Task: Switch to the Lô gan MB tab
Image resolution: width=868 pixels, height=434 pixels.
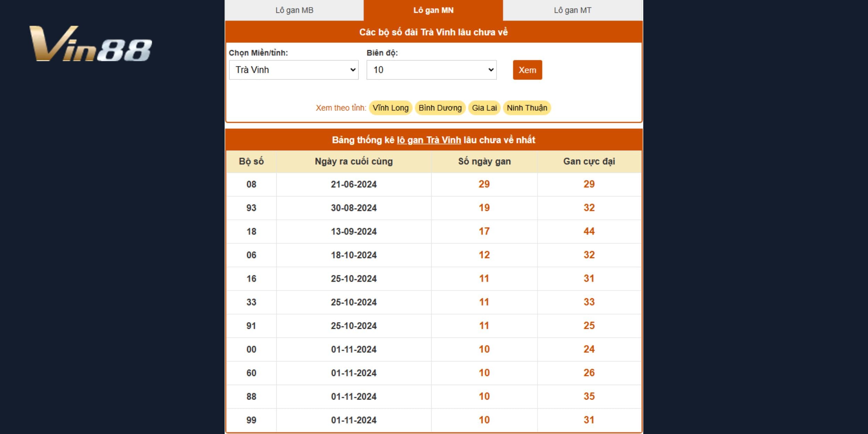Action: click(x=294, y=10)
